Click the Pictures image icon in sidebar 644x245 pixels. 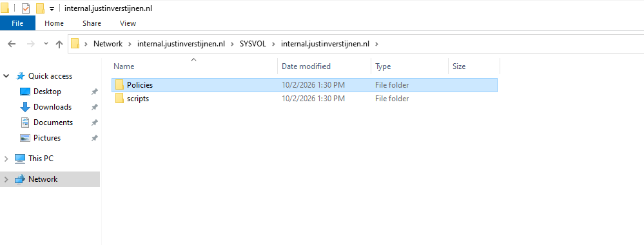coord(25,138)
